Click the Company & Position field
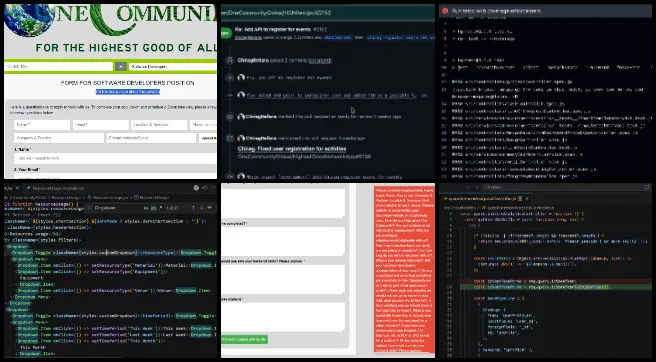 click(x=59, y=138)
